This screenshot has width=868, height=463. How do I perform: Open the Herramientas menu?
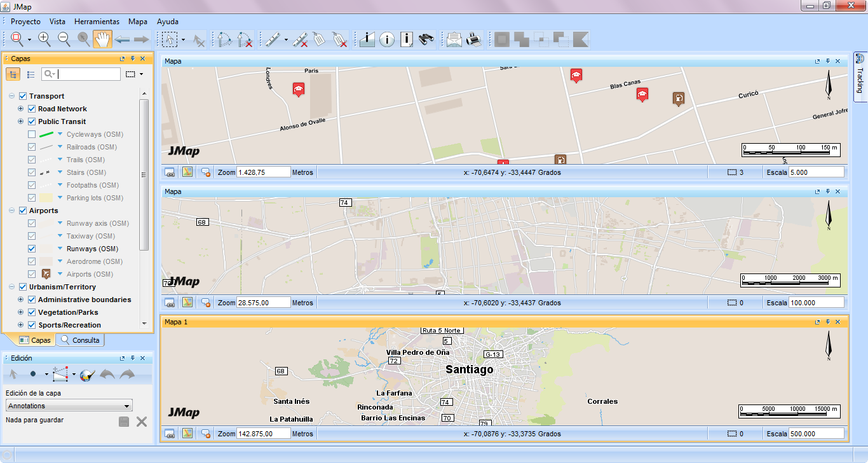click(x=97, y=21)
